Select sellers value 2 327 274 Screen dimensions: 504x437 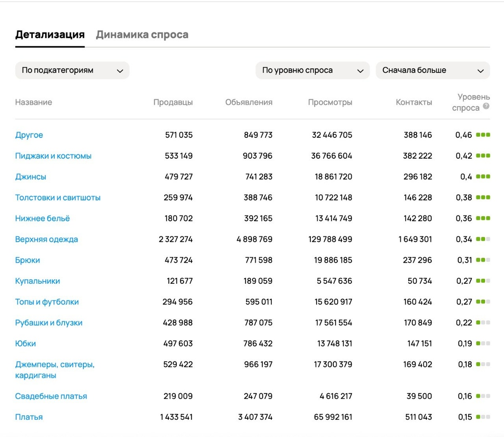176,239
